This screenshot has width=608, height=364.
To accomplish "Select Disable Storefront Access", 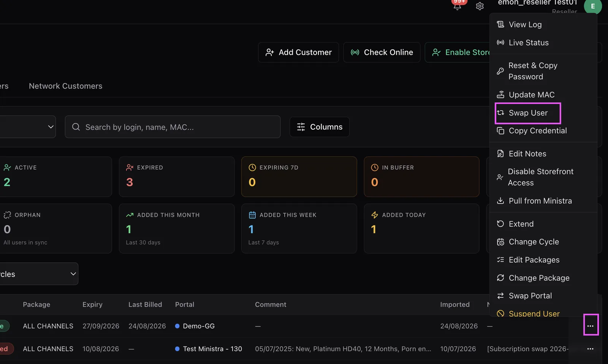I will coord(543,177).
